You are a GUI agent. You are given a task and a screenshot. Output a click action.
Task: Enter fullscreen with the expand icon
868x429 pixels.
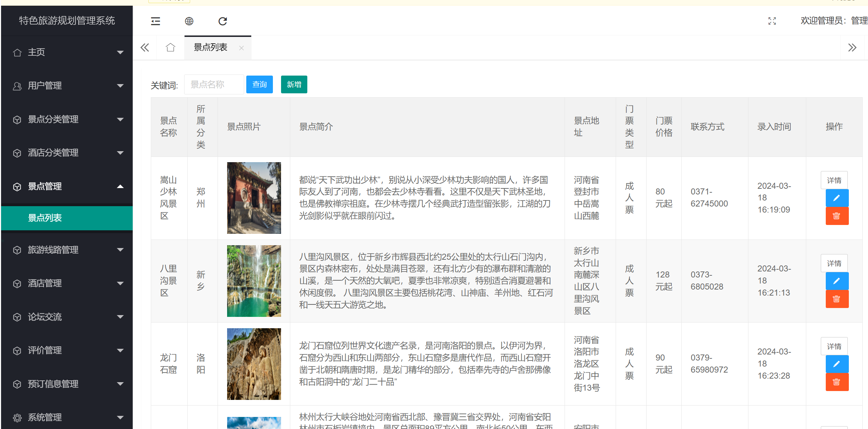[772, 21]
